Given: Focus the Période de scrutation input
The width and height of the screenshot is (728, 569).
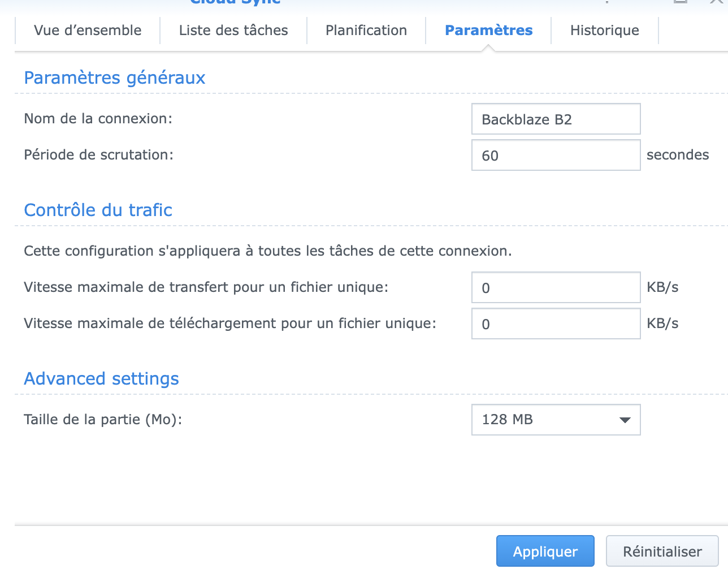Looking at the screenshot, I should 556,156.
